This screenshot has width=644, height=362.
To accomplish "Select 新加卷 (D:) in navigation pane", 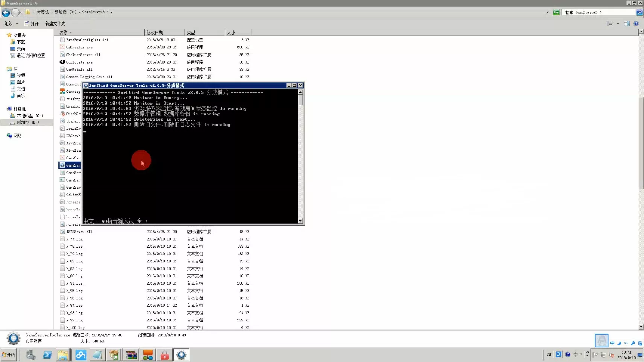I will [x=27, y=122].
